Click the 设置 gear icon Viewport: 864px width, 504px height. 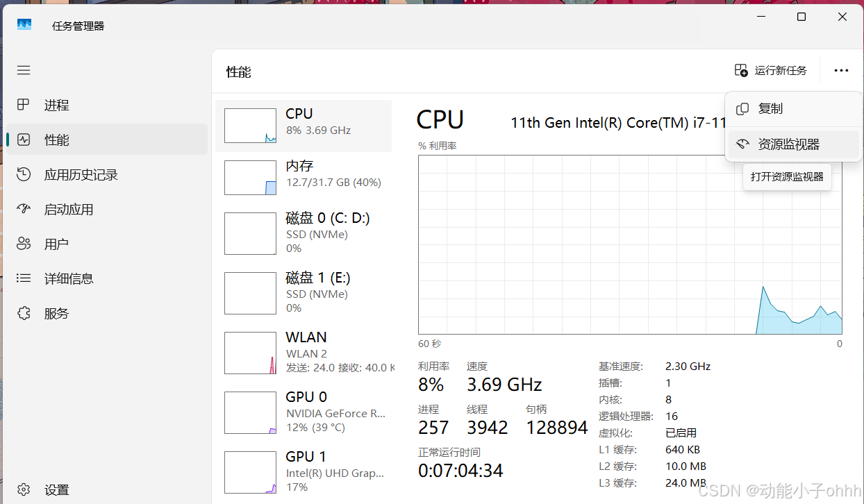tap(24, 489)
